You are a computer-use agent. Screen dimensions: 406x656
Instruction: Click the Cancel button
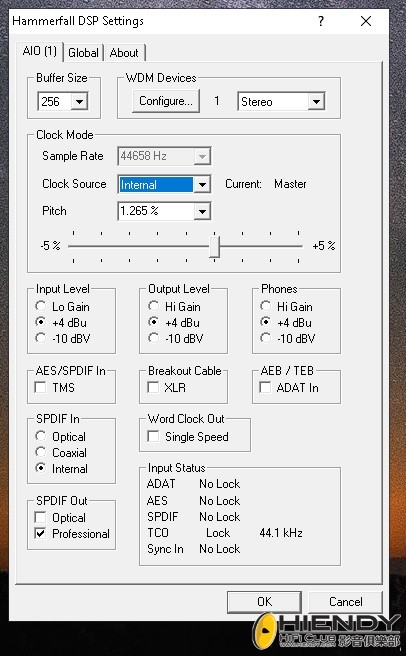point(345,602)
